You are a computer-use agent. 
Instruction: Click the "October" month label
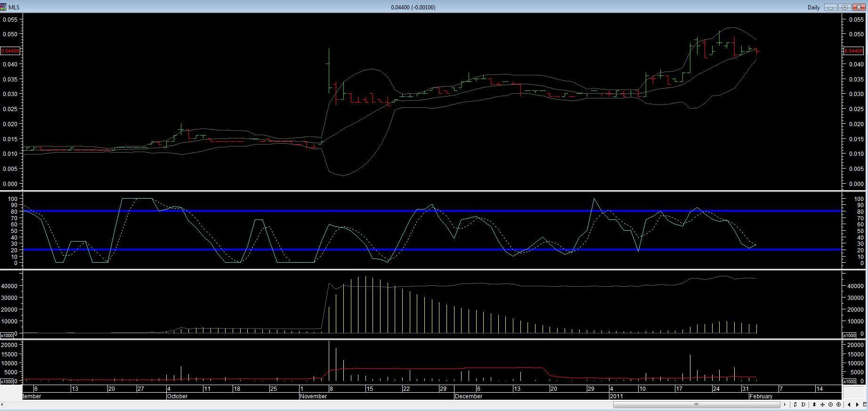[x=177, y=396]
